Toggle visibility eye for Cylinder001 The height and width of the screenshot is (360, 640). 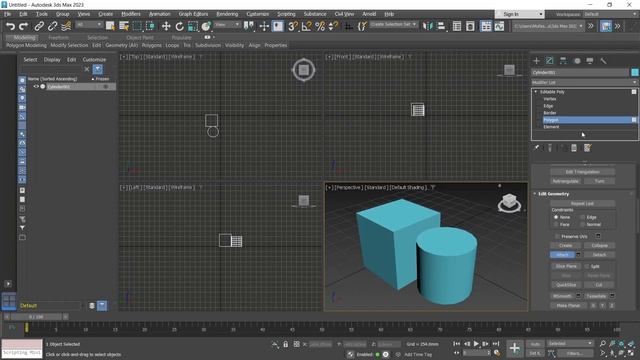pyautogui.click(x=36, y=87)
